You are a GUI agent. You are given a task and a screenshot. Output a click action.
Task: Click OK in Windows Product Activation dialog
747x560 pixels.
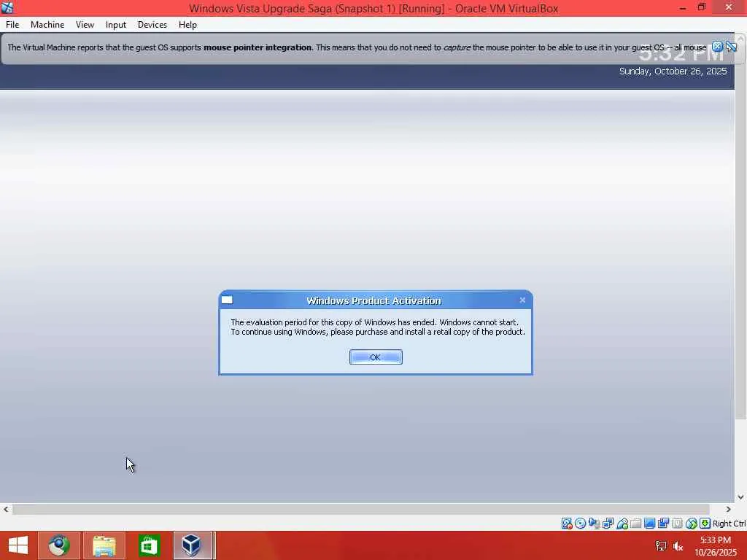pos(376,357)
